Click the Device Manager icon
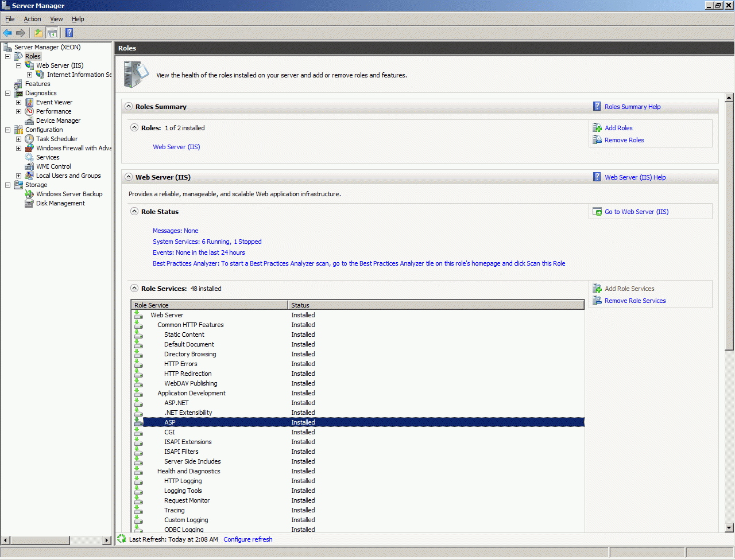Image resolution: width=735 pixels, height=560 pixels. pos(29,120)
